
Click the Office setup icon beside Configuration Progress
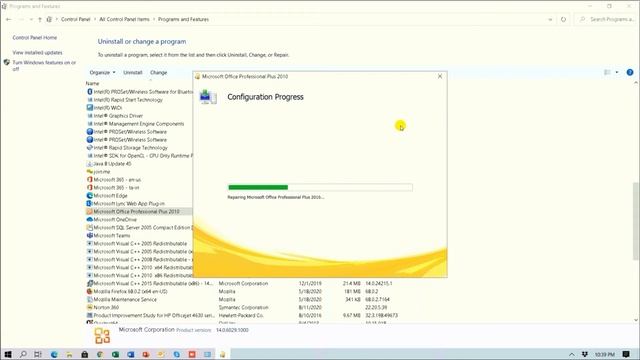pos(208,97)
